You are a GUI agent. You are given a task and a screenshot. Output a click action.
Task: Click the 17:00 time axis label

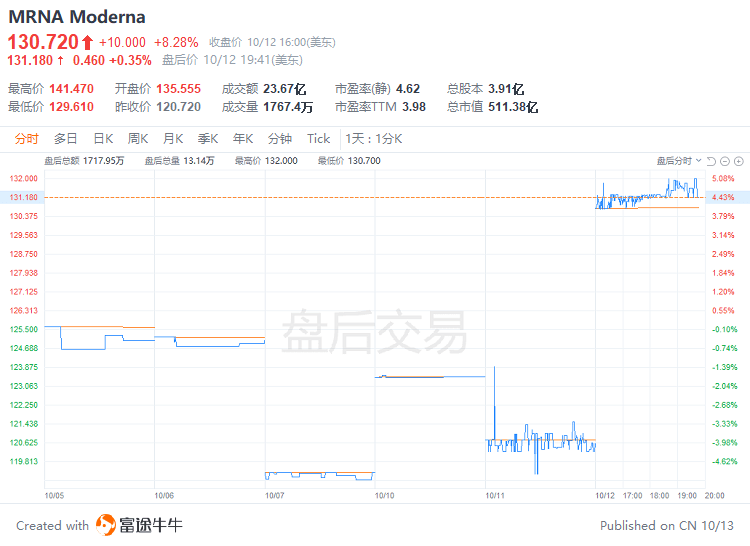point(632,495)
